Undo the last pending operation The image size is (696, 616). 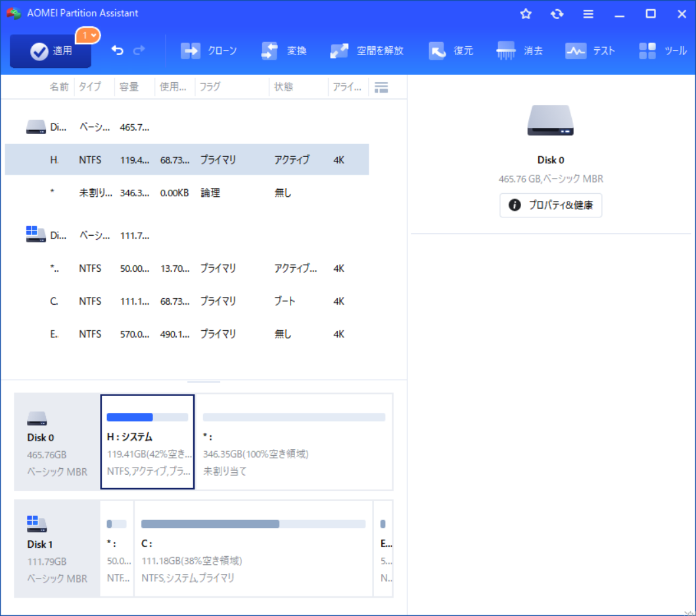[117, 51]
